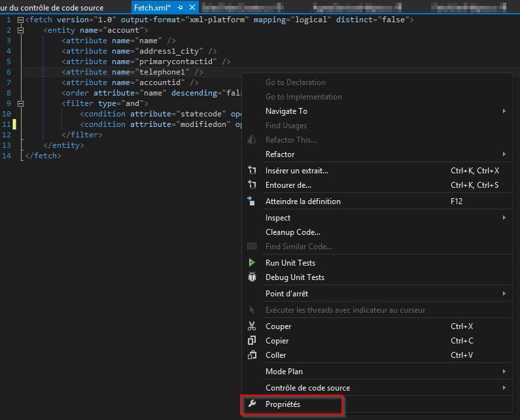Screen dimensions: 520x420
Task: Click Find Usages entry
Action: coord(377,126)
